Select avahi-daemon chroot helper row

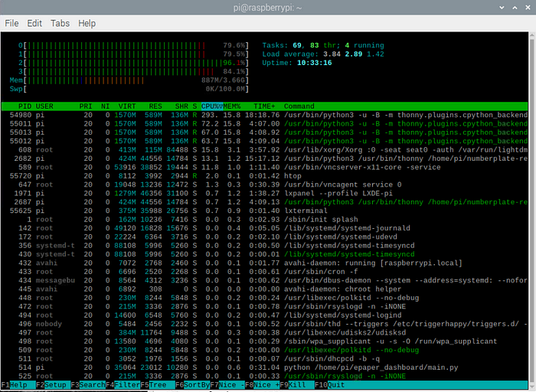[x=265, y=289]
